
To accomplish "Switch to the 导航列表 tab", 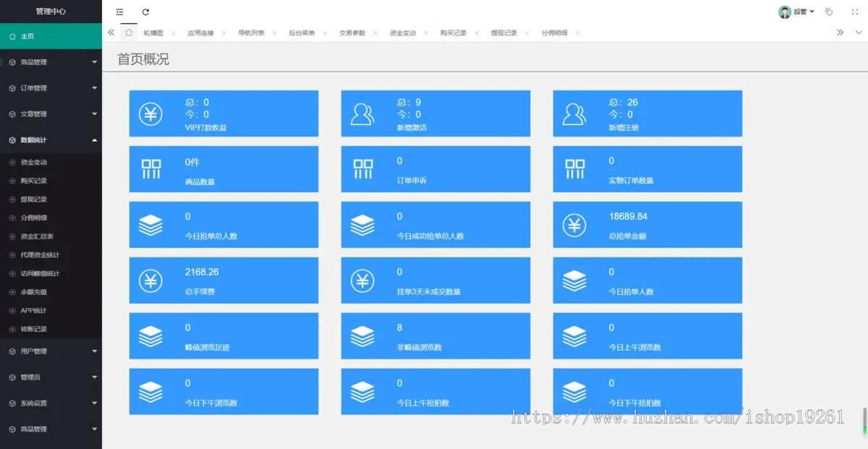I will coord(251,33).
